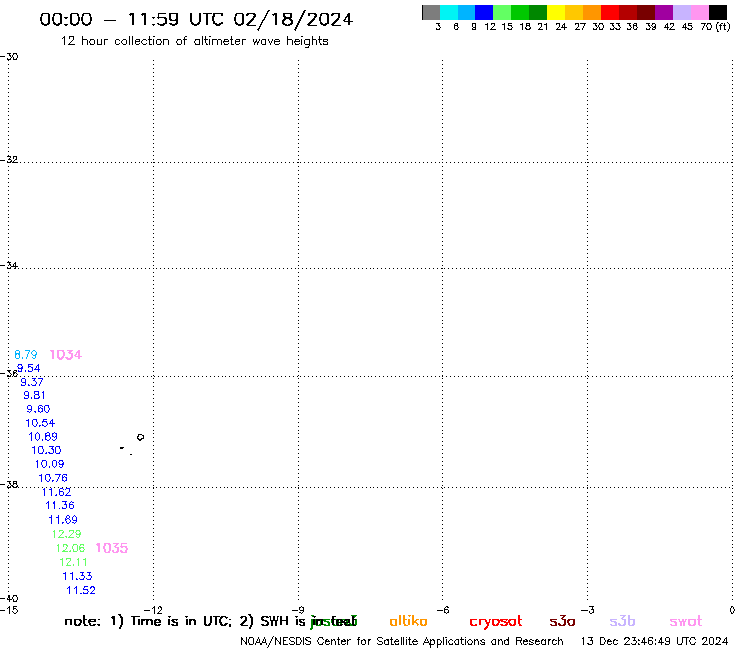Click the gray legend color swatch

pyautogui.click(x=431, y=12)
